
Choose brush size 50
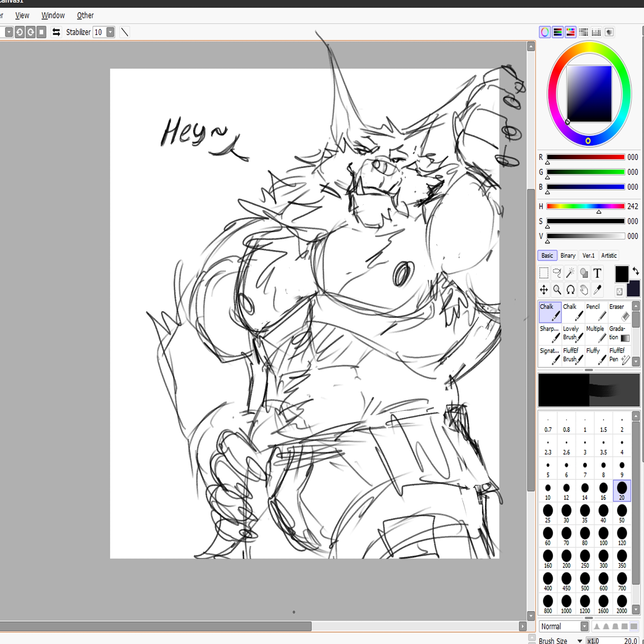coord(622,513)
